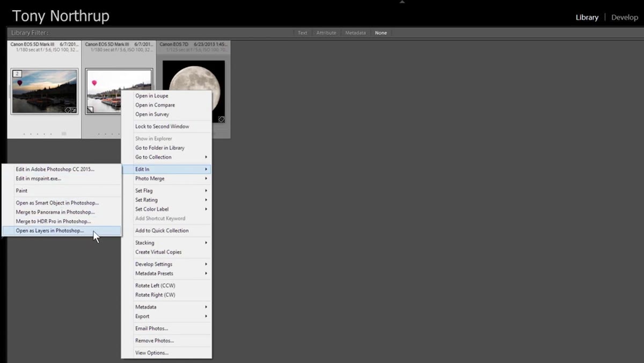The width and height of the screenshot is (644, 363).
Task: Expand the Go to Collection submenu
Action: [166, 157]
